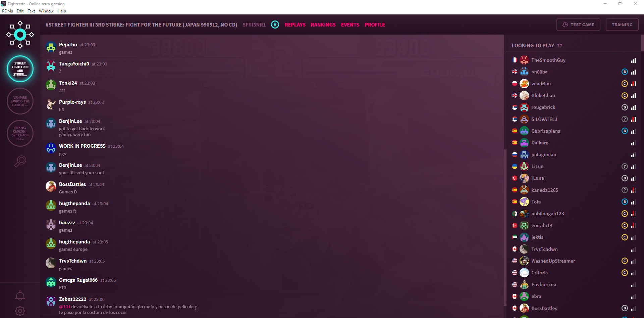
Task: Start a TEST GAME
Action: point(578,25)
